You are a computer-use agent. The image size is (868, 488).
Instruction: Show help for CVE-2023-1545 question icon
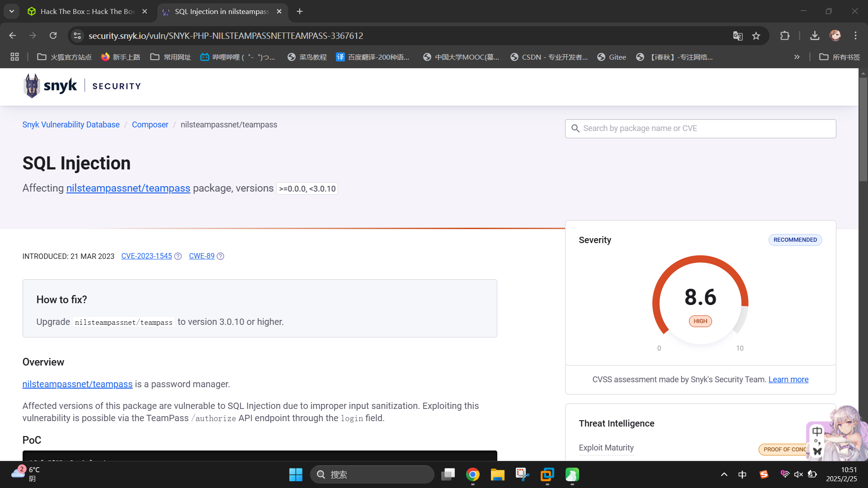(178, 256)
